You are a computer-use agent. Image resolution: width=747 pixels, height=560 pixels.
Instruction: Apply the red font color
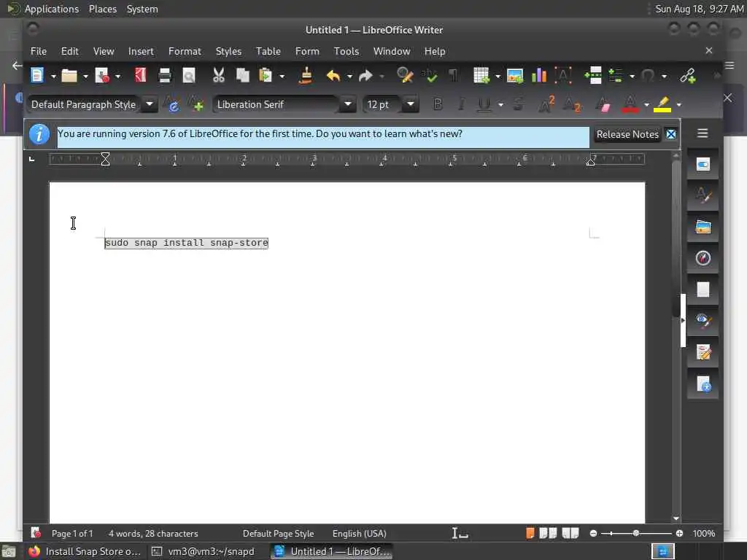(630, 104)
